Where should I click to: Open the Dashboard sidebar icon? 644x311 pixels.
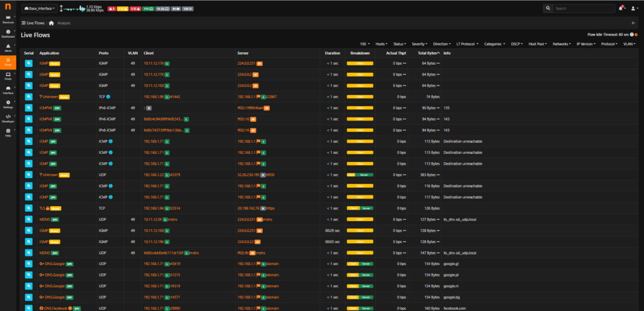coord(8,33)
